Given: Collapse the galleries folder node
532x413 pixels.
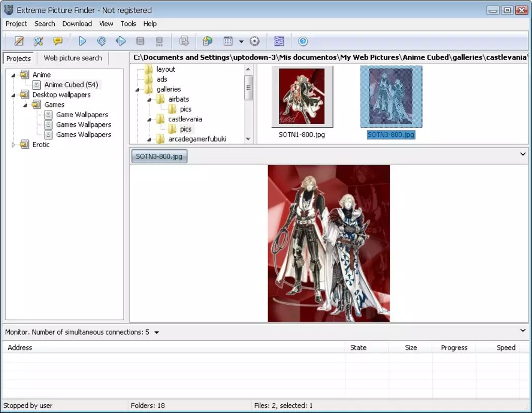Looking at the screenshot, I should 137,89.
